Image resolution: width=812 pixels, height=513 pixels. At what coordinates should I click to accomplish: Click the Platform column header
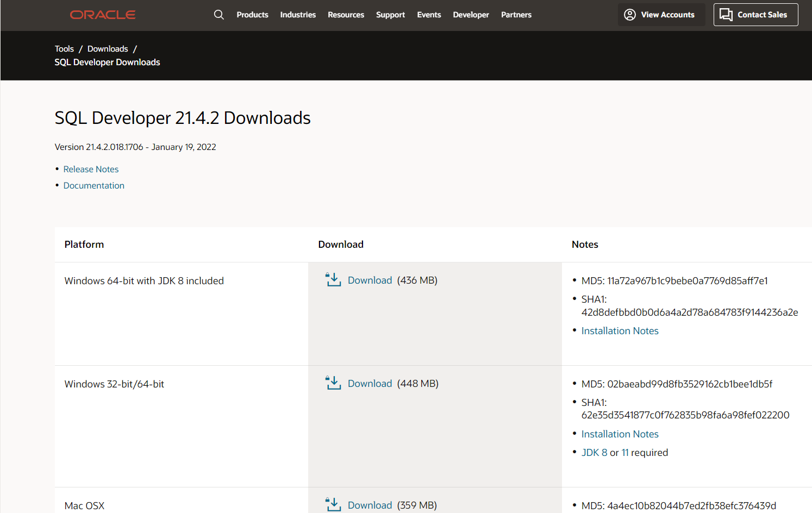point(84,245)
